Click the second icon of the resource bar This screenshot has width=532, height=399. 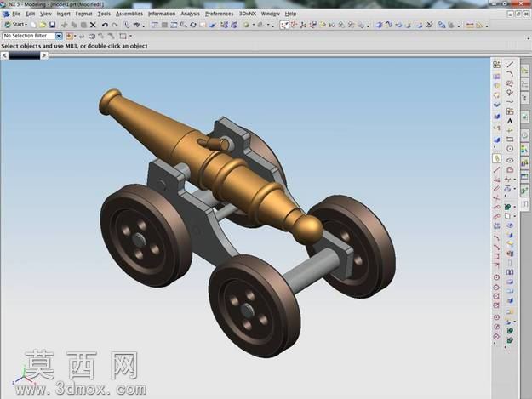point(525,83)
